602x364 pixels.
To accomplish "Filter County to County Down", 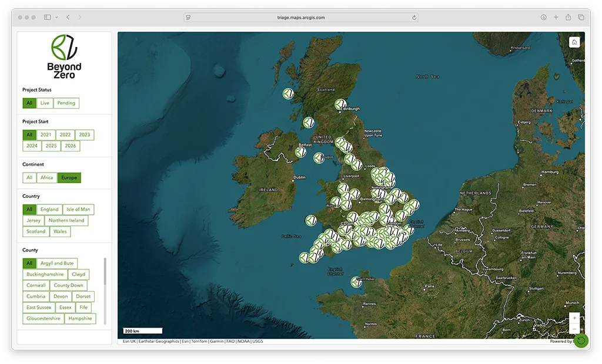I will click(69, 286).
